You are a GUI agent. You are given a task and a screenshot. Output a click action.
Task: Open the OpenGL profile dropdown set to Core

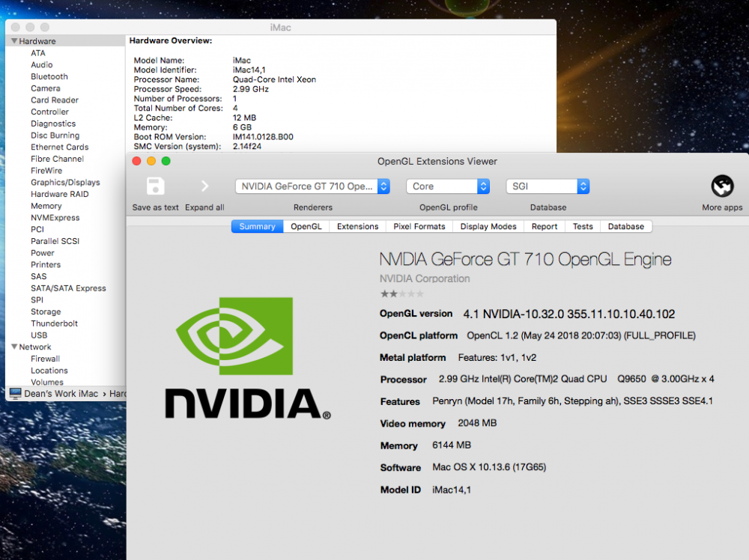[x=448, y=186]
